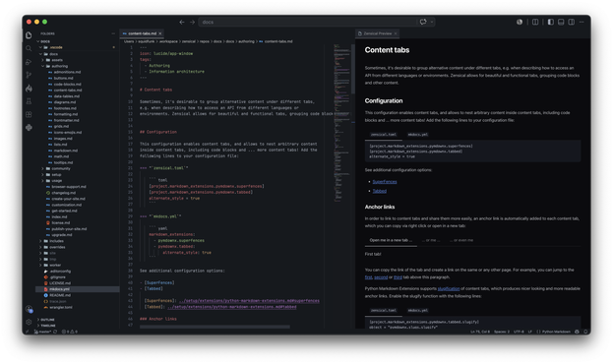Select the Zensical Preview tab
The image size is (613, 364).
coord(377,33)
